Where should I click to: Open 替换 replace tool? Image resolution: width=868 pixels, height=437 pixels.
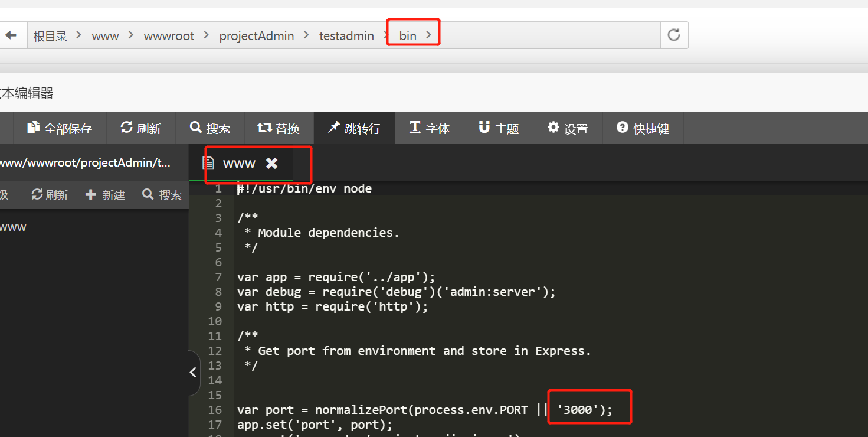pyautogui.click(x=279, y=128)
